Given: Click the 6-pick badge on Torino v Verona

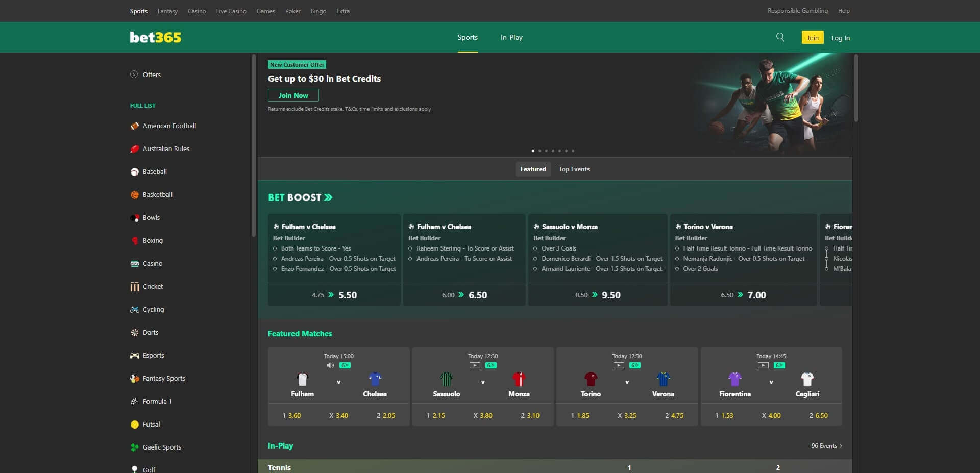Looking at the screenshot, I should 635,365.
